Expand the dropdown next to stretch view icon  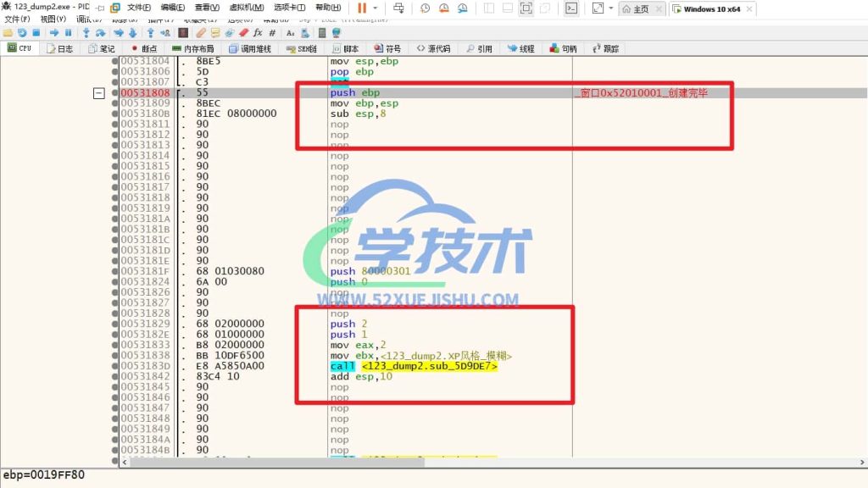pyautogui.click(x=611, y=8)
